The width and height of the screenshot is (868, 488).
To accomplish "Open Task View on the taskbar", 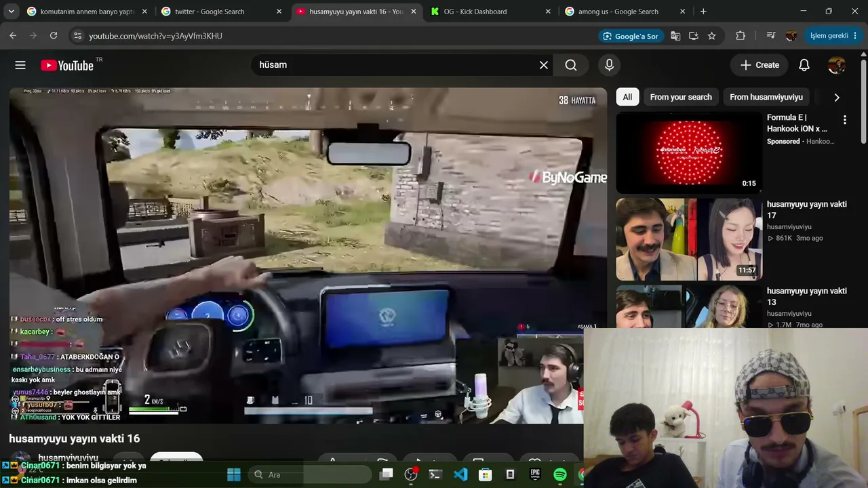I will point(387,474).
